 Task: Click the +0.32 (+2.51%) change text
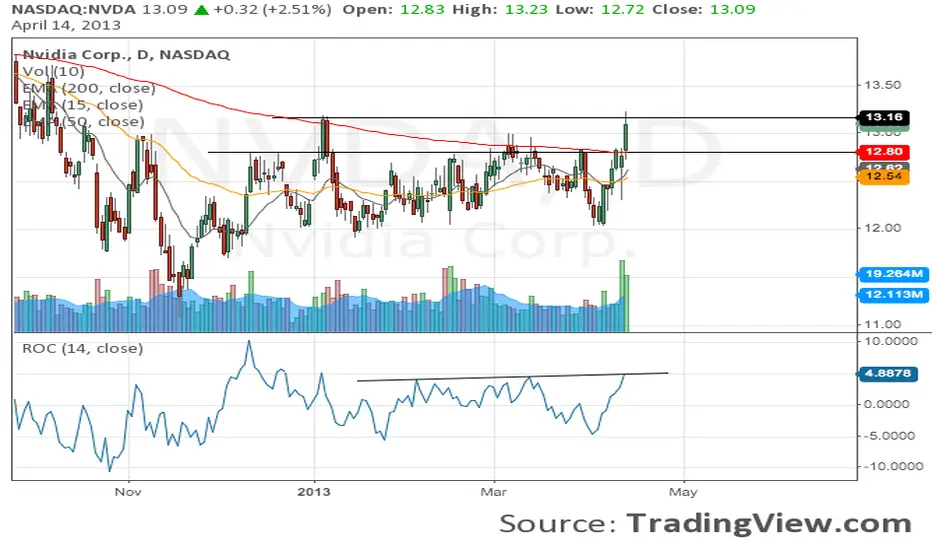(273, 10)
